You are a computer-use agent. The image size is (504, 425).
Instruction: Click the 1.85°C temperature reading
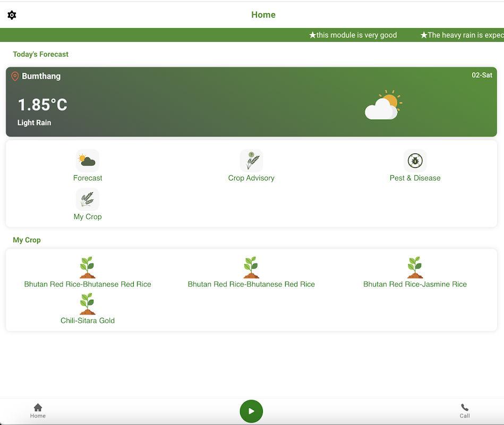(x=42, y=105)
